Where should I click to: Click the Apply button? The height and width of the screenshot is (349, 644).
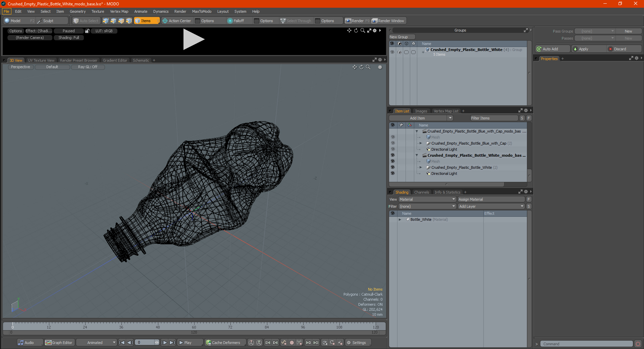[589, 49]
